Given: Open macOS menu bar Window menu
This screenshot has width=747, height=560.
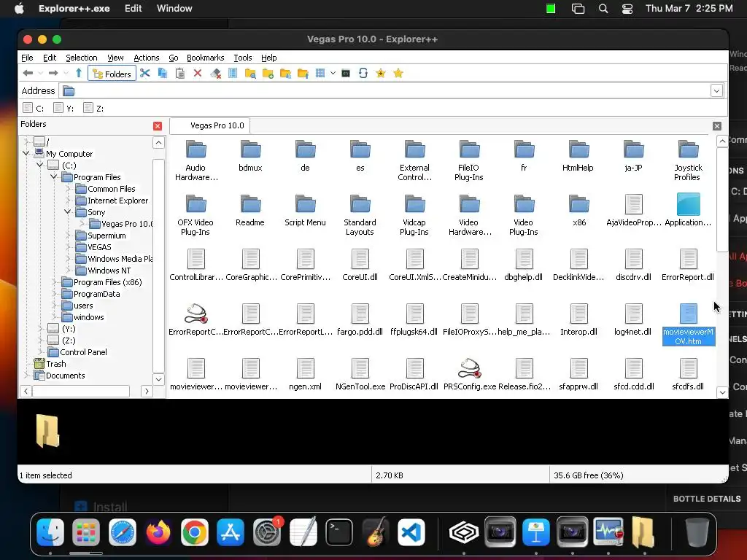Looking at the screenshot, I should [x=174, y=9].
